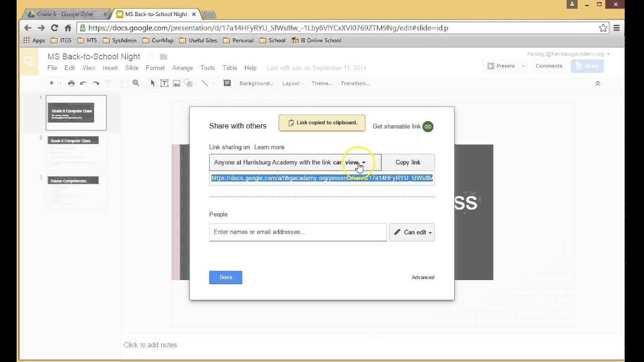Click the blue Done button
The image size is (644, 362).
point(226,278)
